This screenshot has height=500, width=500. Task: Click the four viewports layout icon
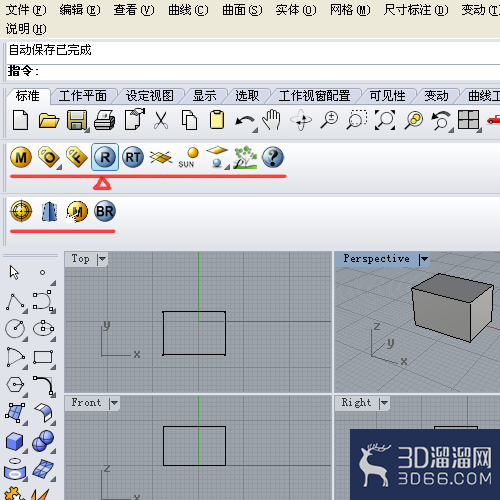[x=469, y=120]
